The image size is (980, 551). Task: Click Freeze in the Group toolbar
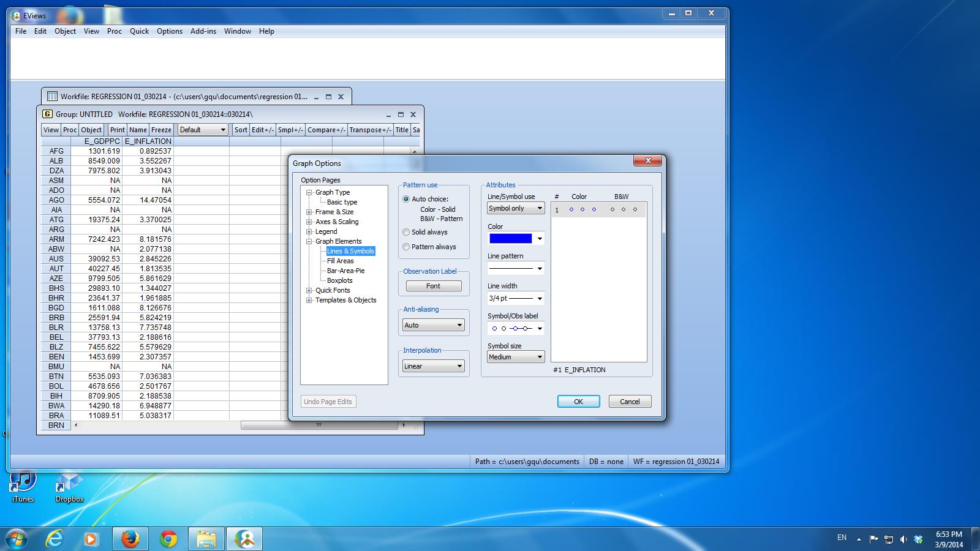click(162, 130)
